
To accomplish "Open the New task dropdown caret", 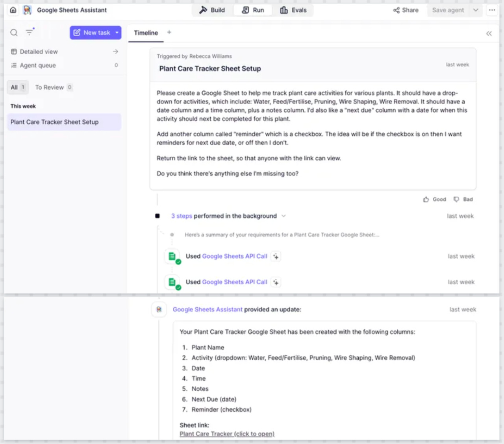I will (x=117, y=33).
